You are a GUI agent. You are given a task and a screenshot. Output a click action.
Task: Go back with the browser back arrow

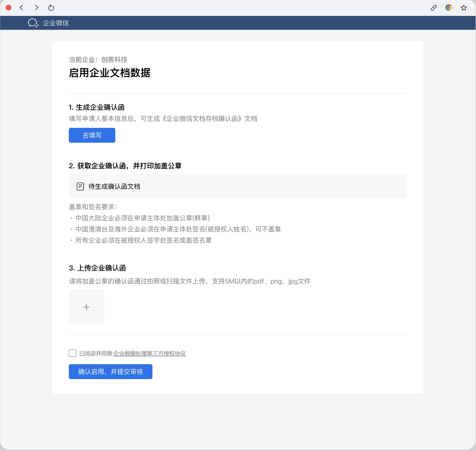(x=21, y=8)
